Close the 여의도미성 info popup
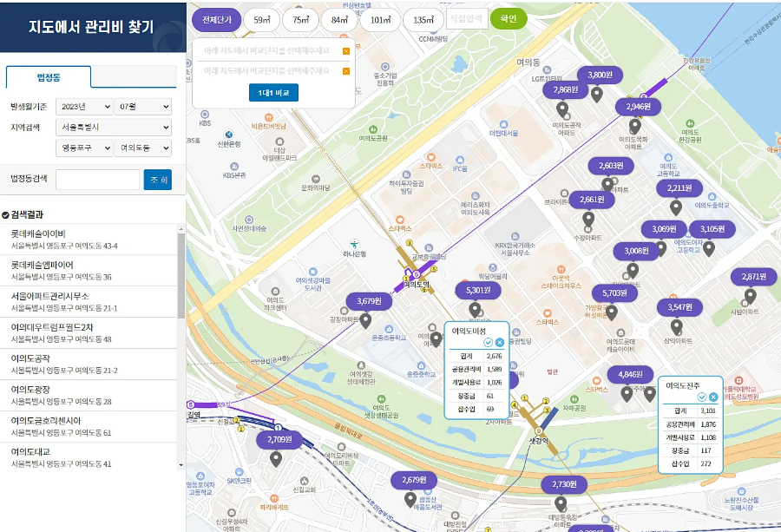781x532 pixels. [500, 342]
